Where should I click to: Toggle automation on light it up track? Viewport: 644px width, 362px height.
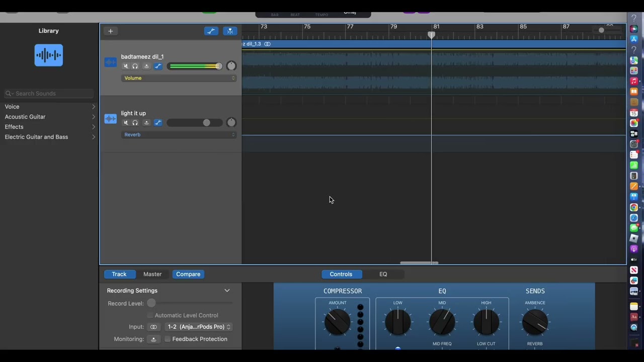158,123
